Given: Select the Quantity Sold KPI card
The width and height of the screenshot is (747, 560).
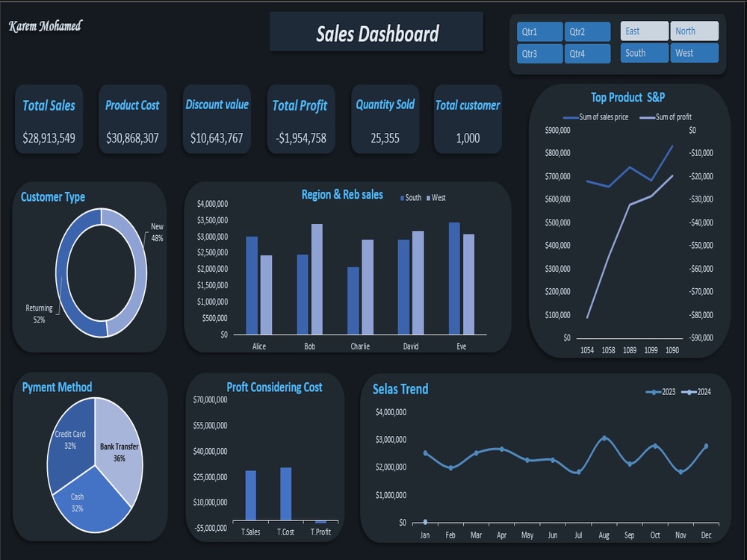Looking at the screenshot, I should click(x=385, y=119).
